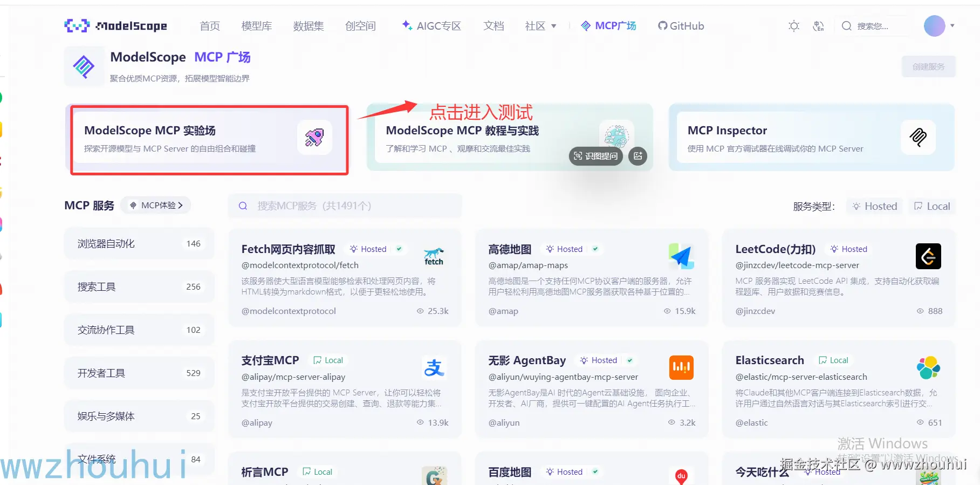The width and height of the screenshot is (980, 485).
Task: Click the @elastic author name
Action: click(751, 423)
